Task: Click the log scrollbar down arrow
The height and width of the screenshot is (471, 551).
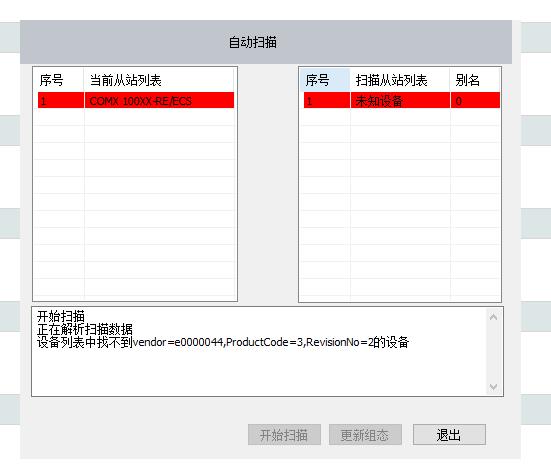Action: click(493, 387)
